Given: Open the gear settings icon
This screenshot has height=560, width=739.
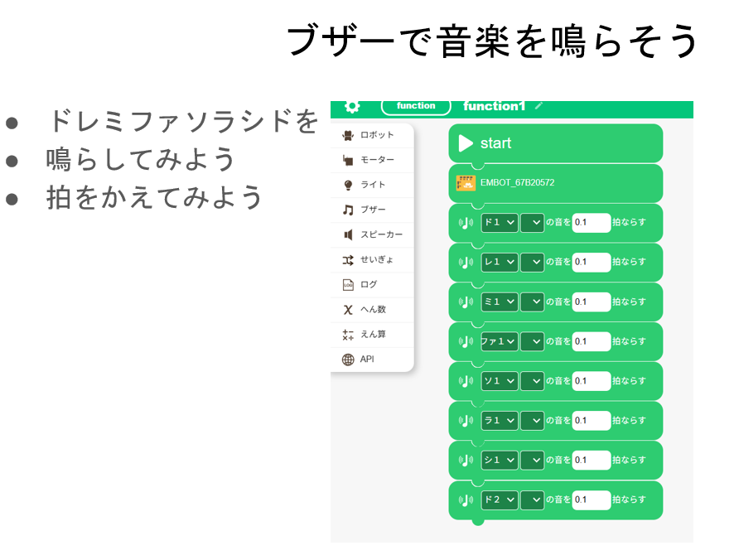Looking at the screenshot, I should click(352, 107).
